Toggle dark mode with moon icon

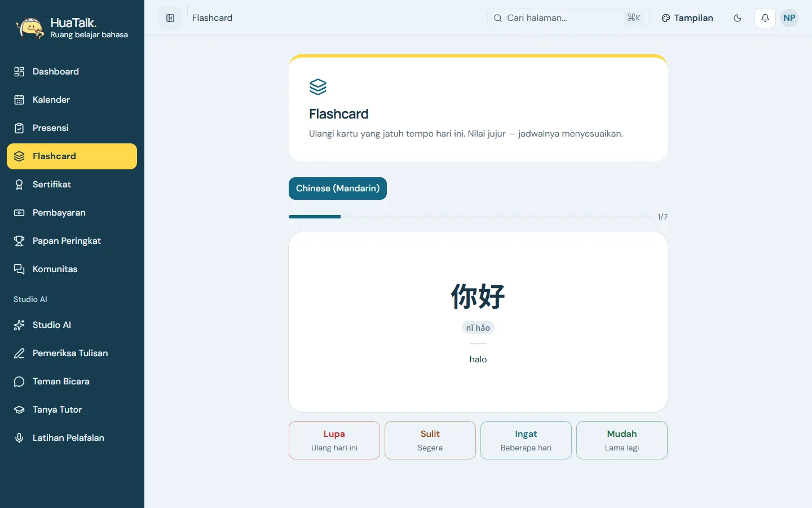738,18
